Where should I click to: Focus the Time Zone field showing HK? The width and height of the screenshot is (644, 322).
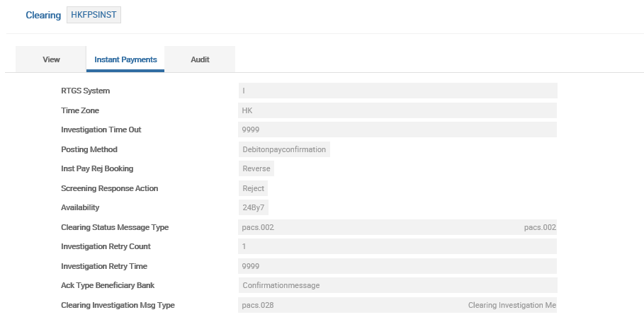tap(397, 110)
